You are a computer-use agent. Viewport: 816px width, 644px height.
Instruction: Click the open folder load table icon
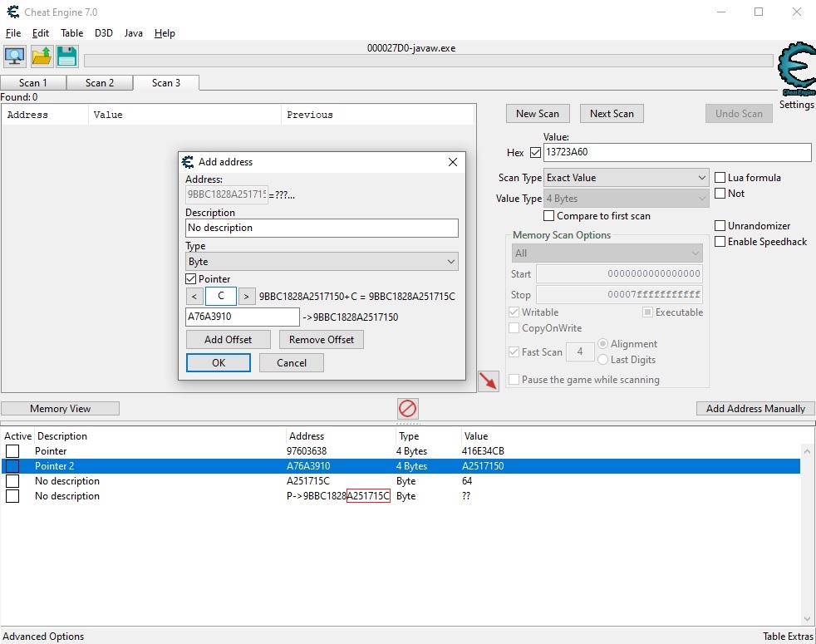click(x=42, y=57)
